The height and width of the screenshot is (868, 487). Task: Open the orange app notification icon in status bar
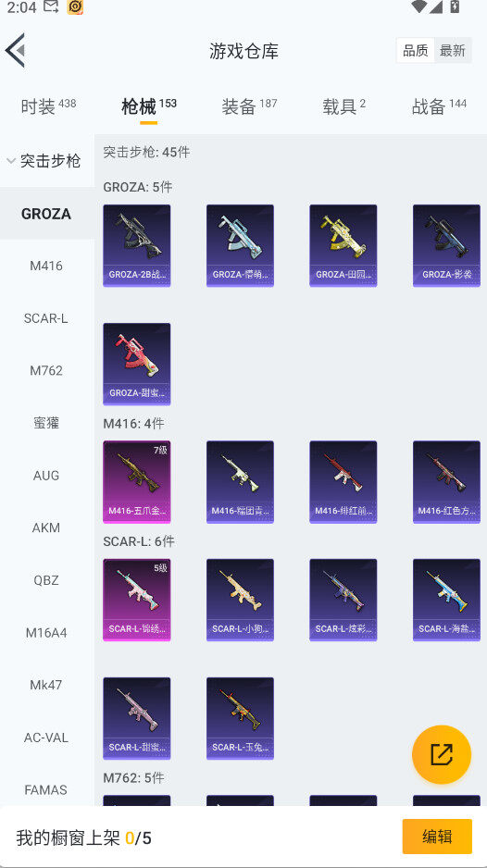75,7
